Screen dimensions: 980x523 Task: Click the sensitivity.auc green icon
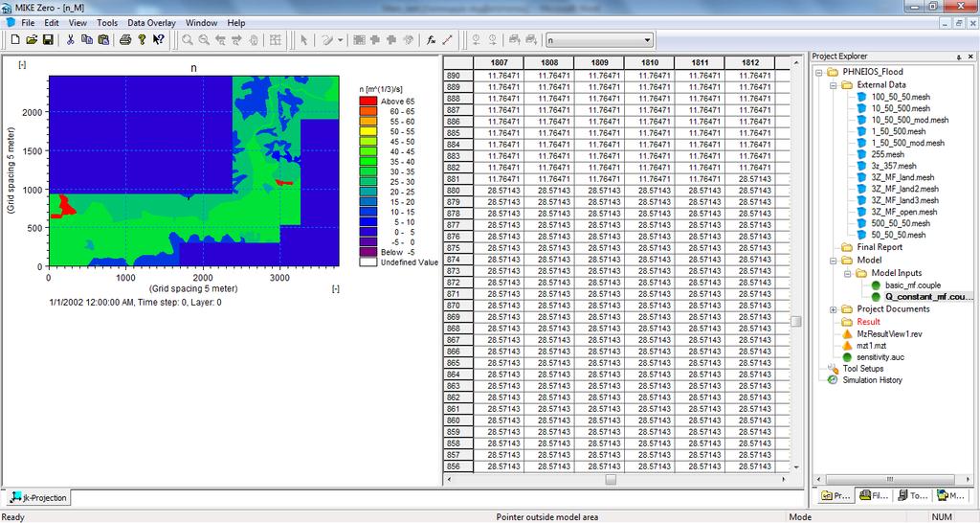(848, 357)
